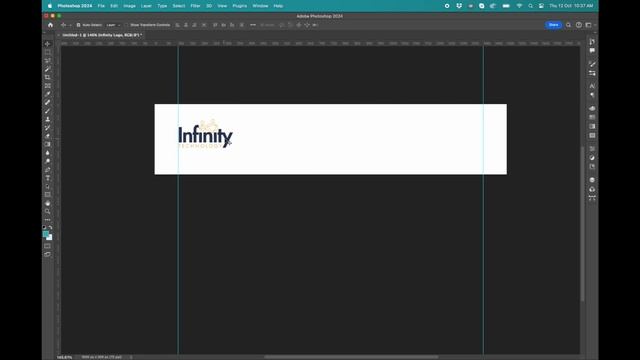Open the Move tool preset picker arrow
Screen dimensions: 640x360
(70, 25)
